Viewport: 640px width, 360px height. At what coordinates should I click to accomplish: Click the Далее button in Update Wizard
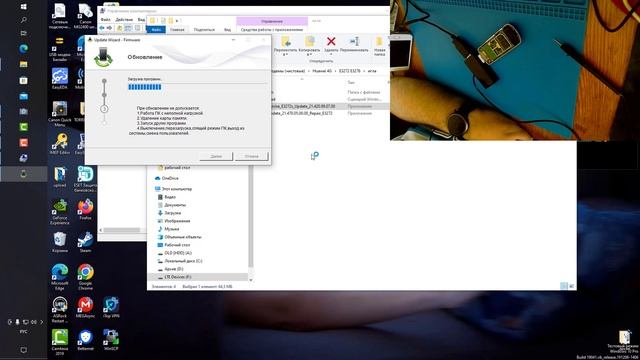(216, 156)
